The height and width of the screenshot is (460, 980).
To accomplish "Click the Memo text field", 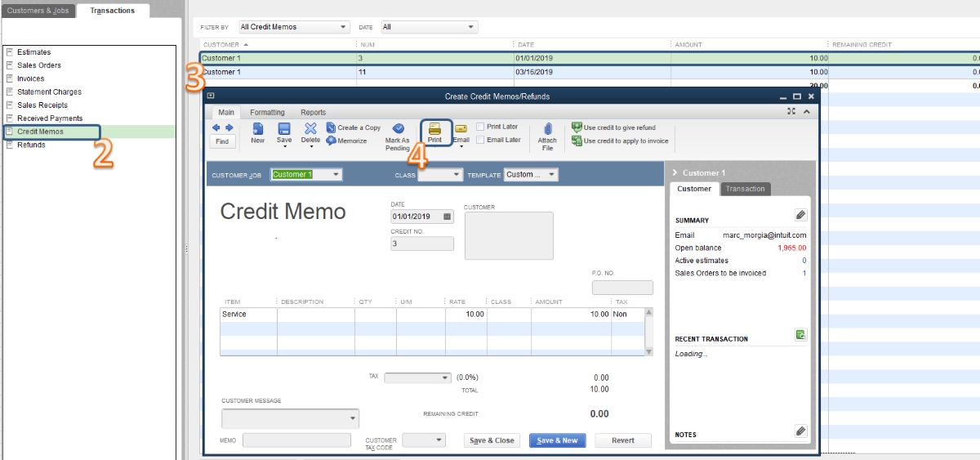I will tap(301, 440).
